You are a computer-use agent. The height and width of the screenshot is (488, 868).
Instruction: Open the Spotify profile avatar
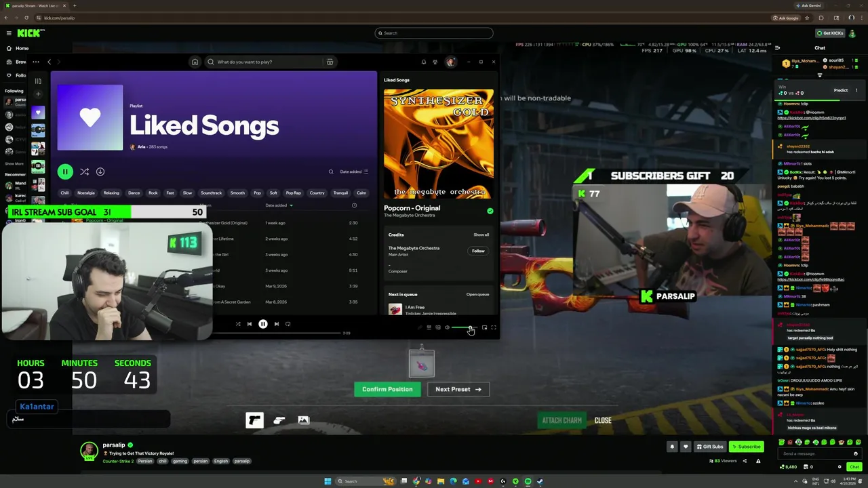pos(451,62)
